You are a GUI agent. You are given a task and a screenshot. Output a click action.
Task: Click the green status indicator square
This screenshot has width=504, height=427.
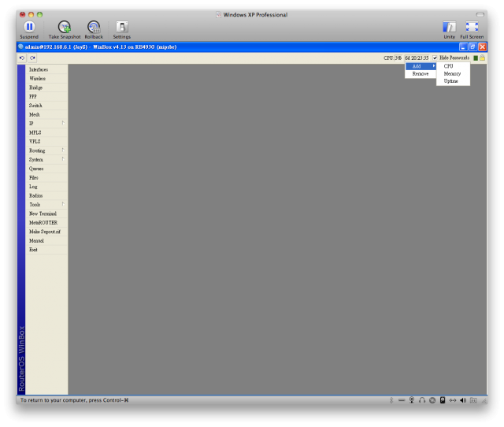[x=476, y=58]
